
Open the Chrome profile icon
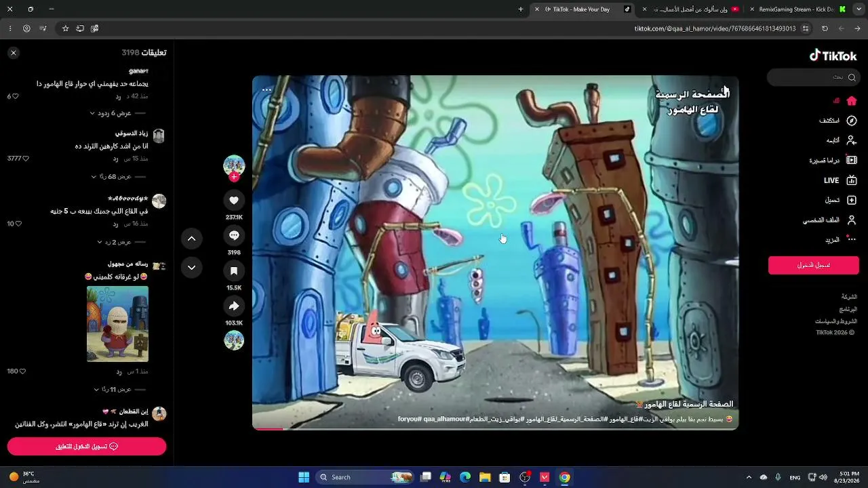[x=26, y=28]
